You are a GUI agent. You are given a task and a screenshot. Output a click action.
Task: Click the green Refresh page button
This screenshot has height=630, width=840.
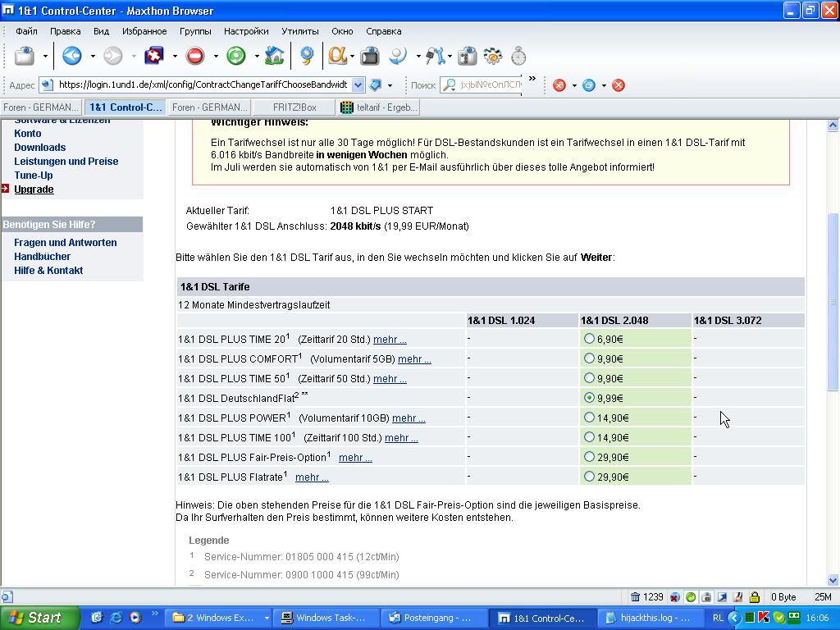point(236,56)
